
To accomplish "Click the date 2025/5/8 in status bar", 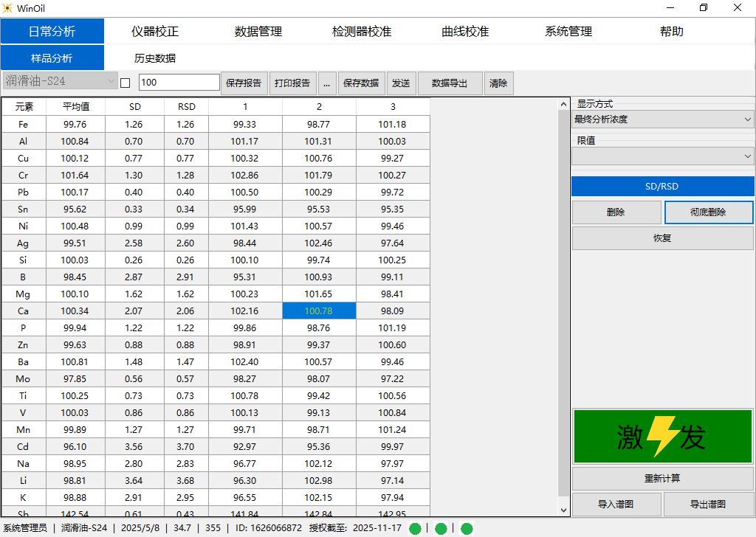I will pyautogui.click(x=140, y=528).
